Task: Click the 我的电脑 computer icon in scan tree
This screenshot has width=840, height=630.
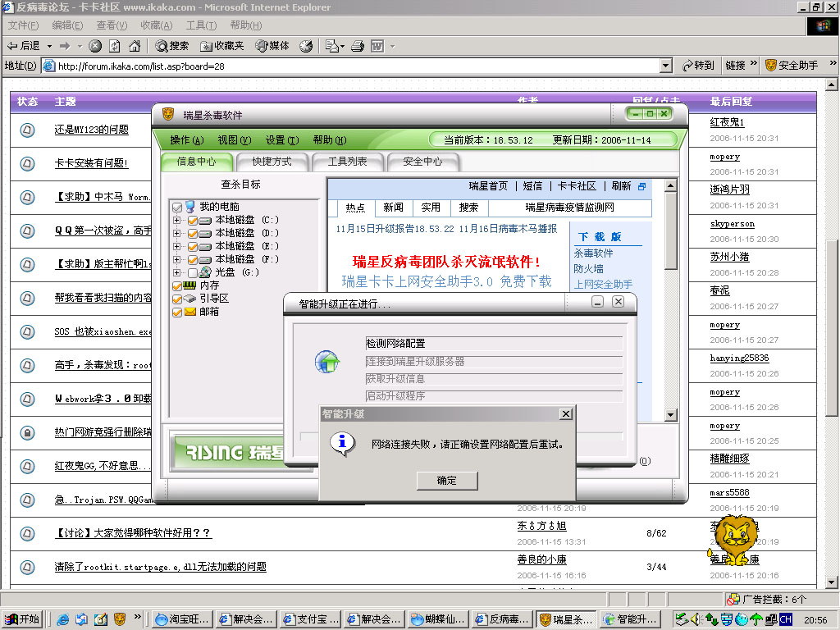Action: click(x=189, y=206)
